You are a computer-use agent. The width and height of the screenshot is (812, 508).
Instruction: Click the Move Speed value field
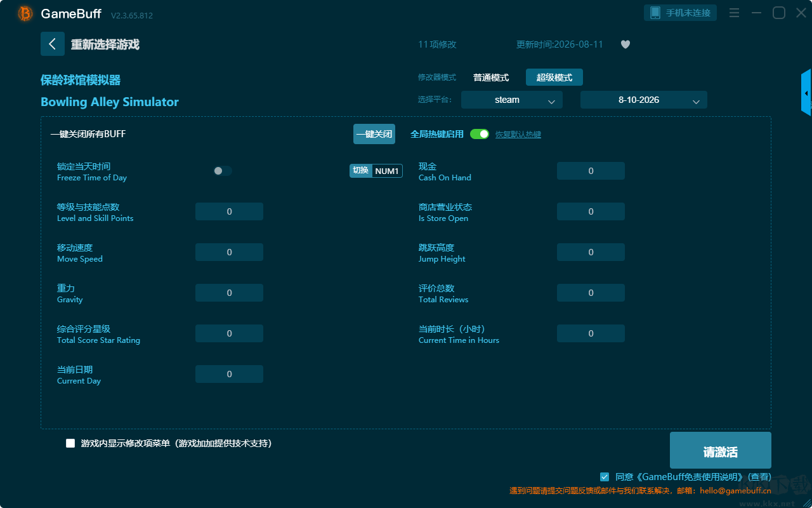point(230,252)
